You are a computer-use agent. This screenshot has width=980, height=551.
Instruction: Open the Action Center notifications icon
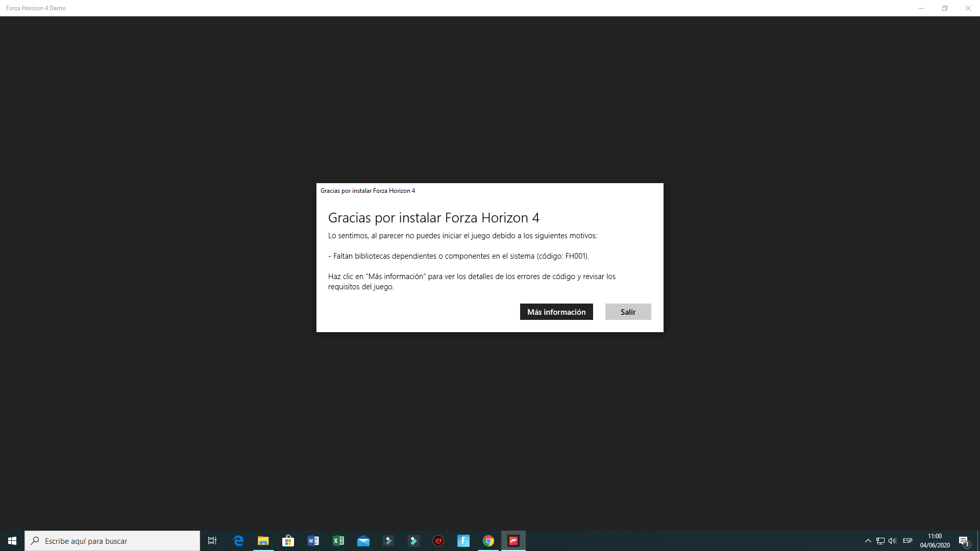point(964,541)
